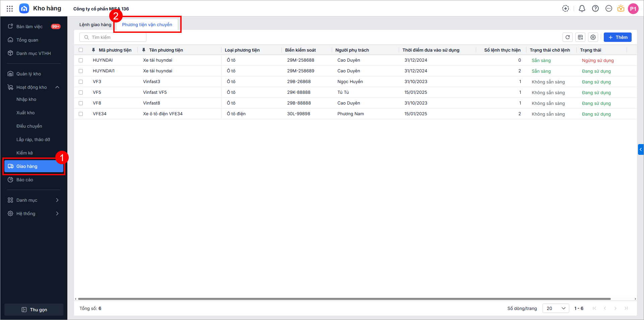
Task: Open Danh mục VTHH in sidebar
Action: (x=34, y=53)
